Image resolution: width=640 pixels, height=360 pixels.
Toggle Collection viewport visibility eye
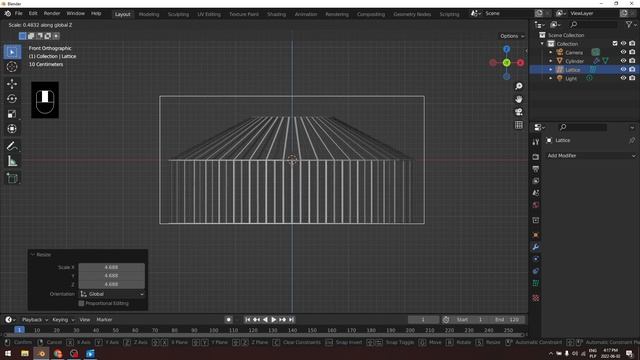[x=623, y=43]
